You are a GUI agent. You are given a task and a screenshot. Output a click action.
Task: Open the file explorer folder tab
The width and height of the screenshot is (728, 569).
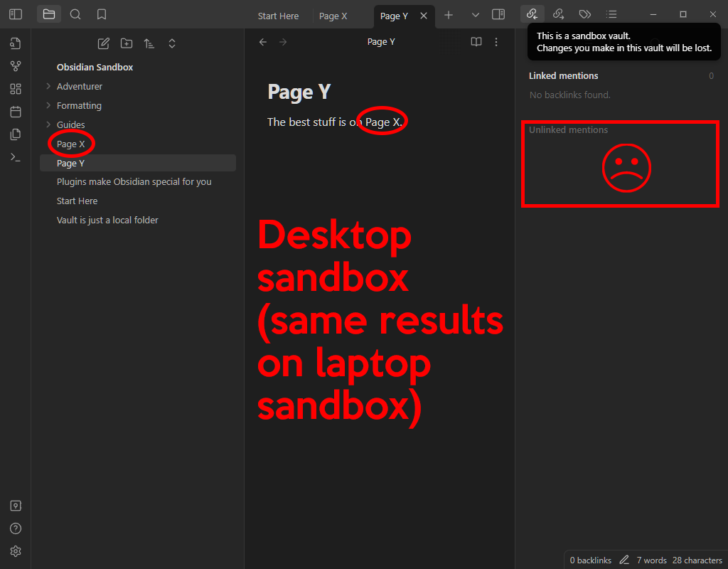49,14
